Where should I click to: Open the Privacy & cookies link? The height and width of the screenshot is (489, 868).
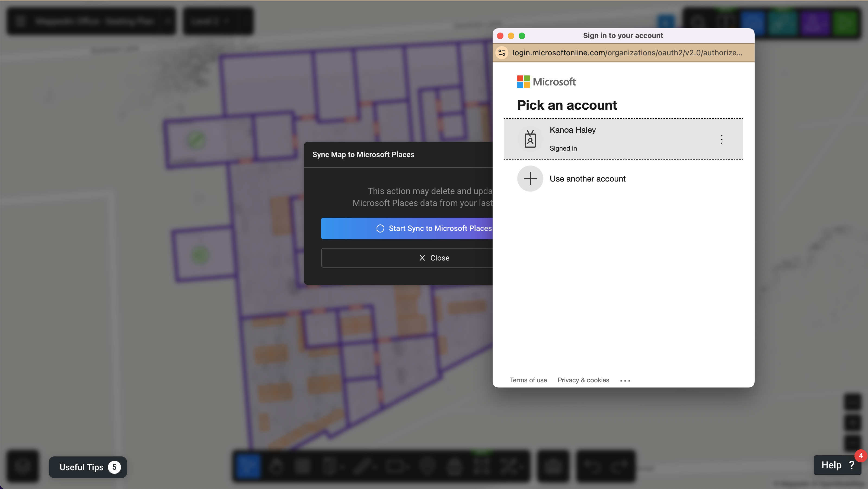tap(583, 380)
